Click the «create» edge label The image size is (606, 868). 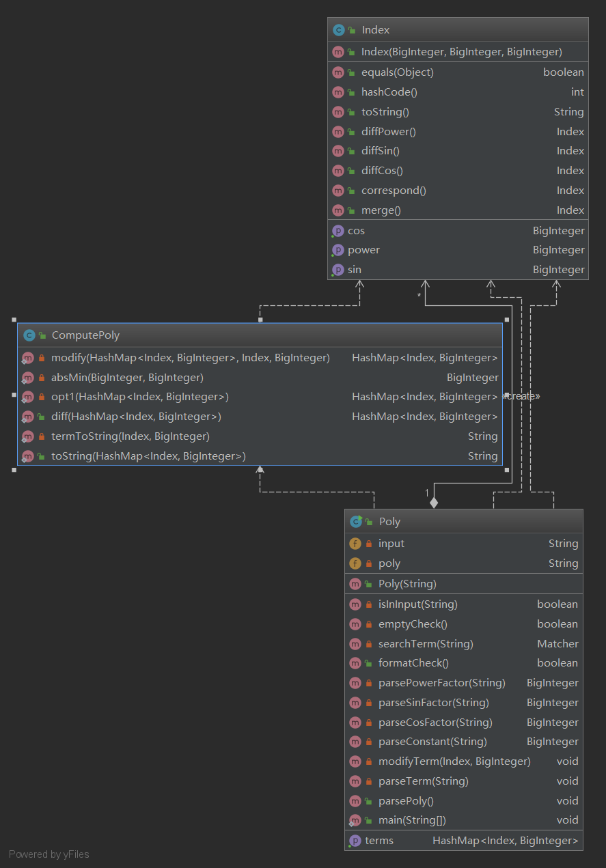[x=523, y=396]
